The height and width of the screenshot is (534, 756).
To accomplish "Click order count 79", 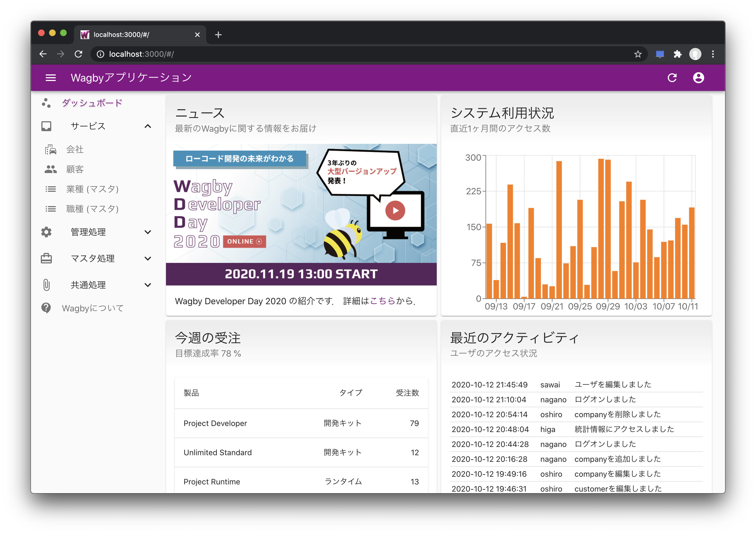I will click(414, 423).
